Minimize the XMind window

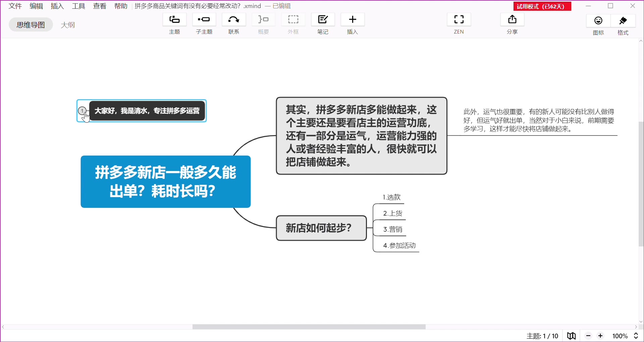click(588, 6)
